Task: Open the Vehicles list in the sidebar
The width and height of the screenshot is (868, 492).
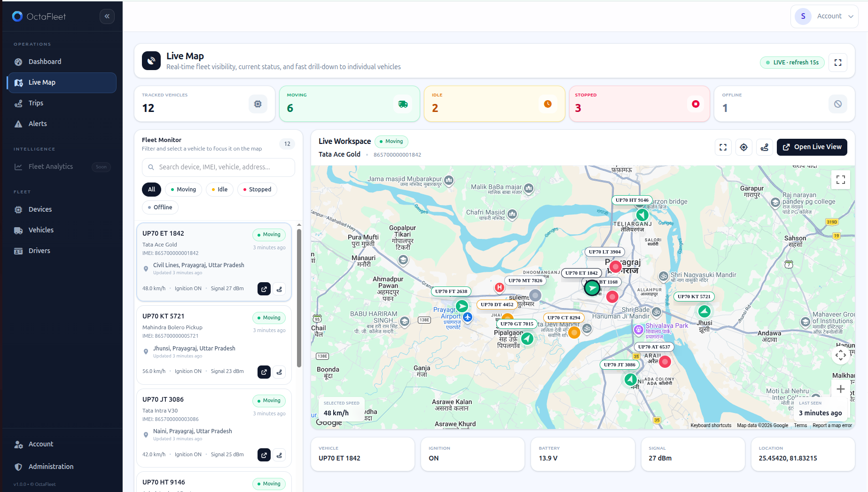Action: pyautogui.click(x=62, y=230)
